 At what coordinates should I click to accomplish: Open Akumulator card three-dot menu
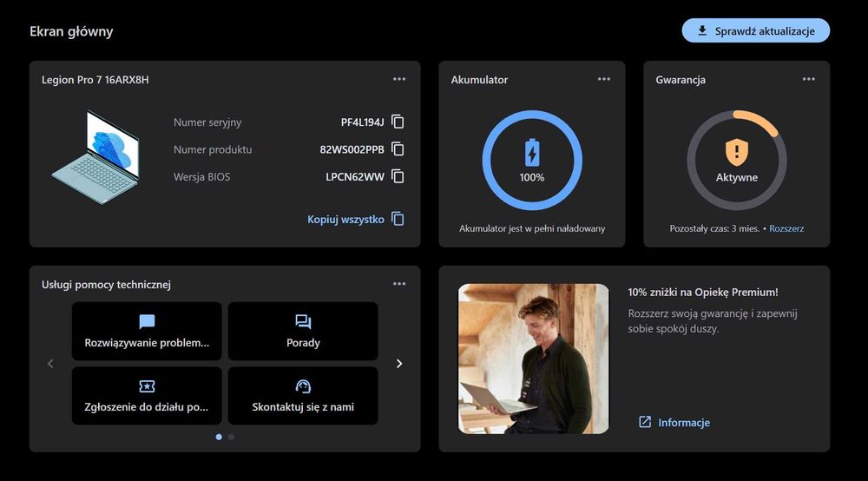tap(604, 79)
